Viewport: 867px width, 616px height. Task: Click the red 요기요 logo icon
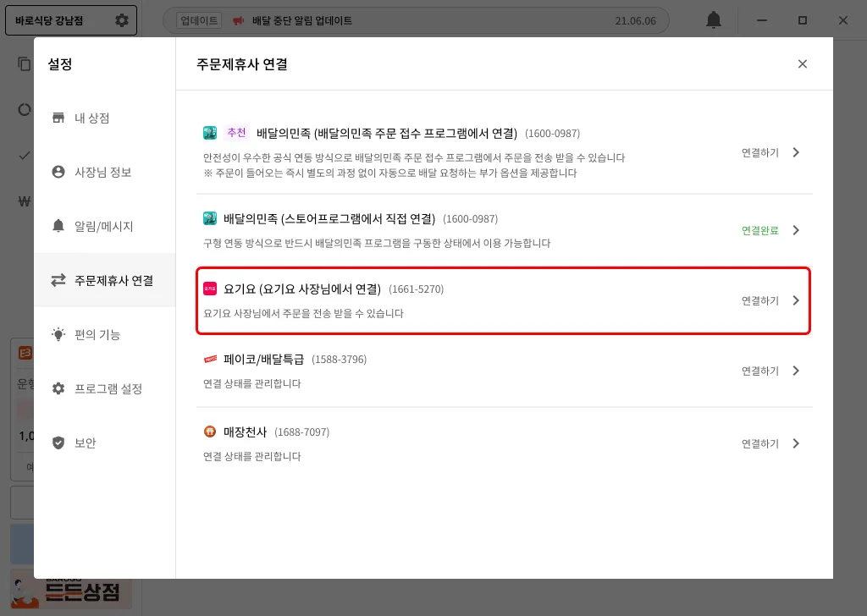[x=210, y=289]
